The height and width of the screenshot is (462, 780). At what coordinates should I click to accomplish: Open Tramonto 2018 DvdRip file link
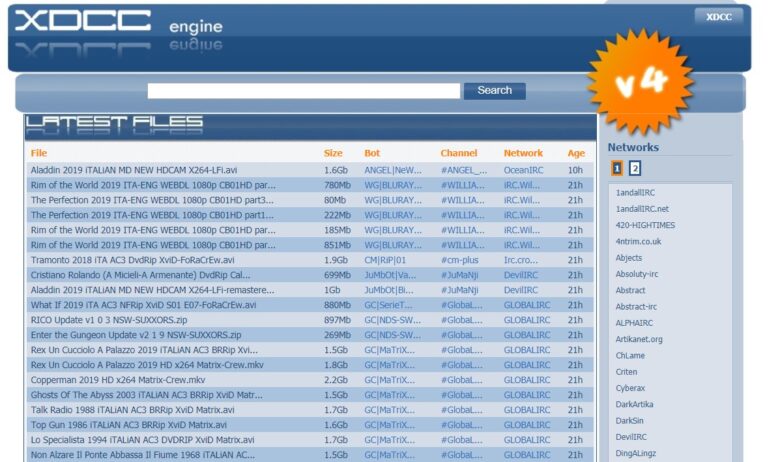pyautogui.click(x=132, y=260)
